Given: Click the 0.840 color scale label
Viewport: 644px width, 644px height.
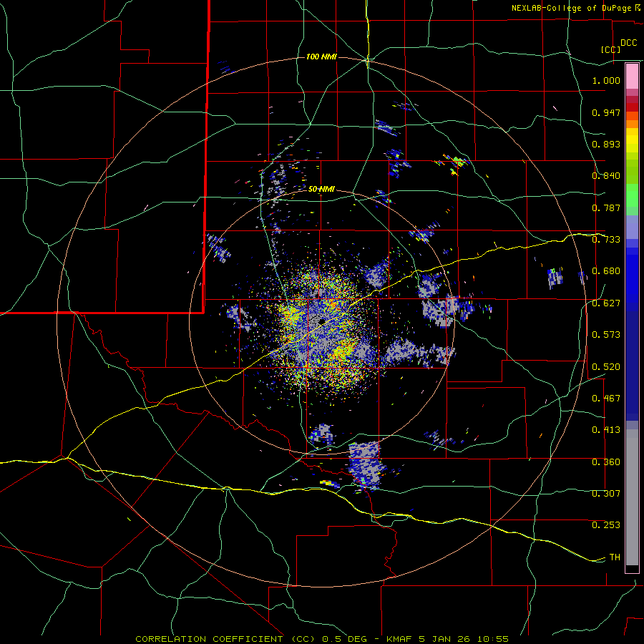Looking at the screenshot, I should point(606,176).
